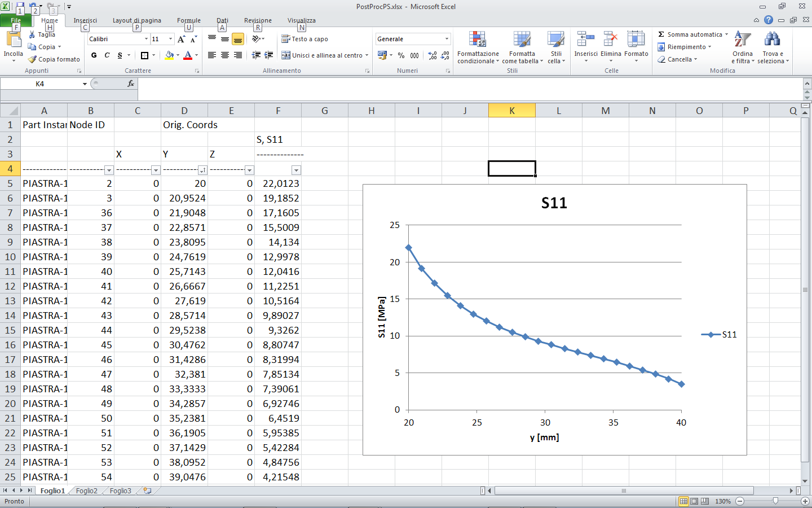The height and width of the screenshot is (508, 812).
Task: Toggle italic C formatting
Action: 107,55
